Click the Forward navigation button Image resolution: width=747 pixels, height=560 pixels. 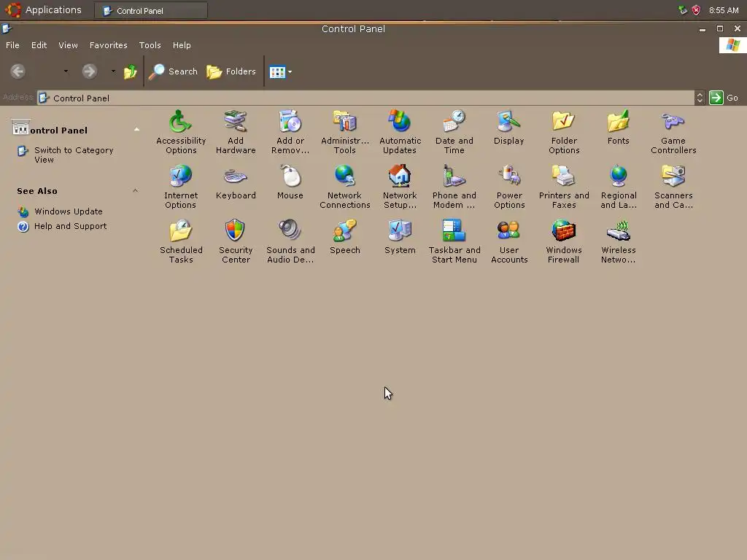pyautogui.click(x=89, y=71)
